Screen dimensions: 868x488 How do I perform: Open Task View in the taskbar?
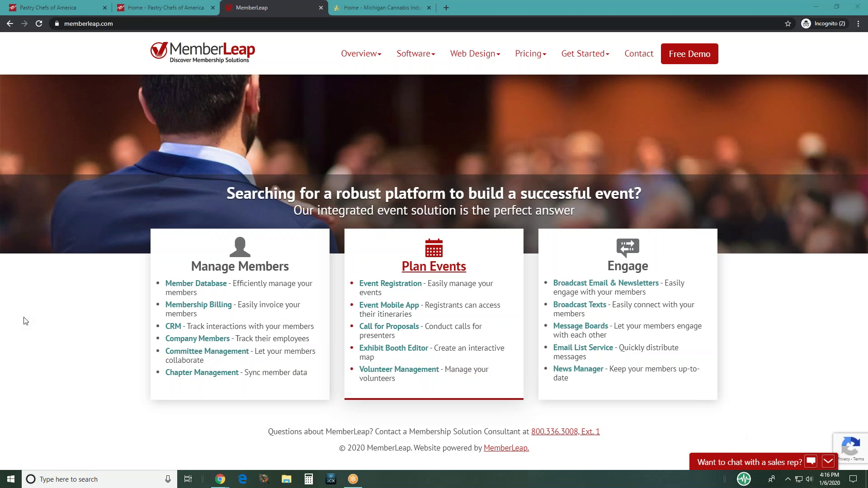(x=188, y=479)
